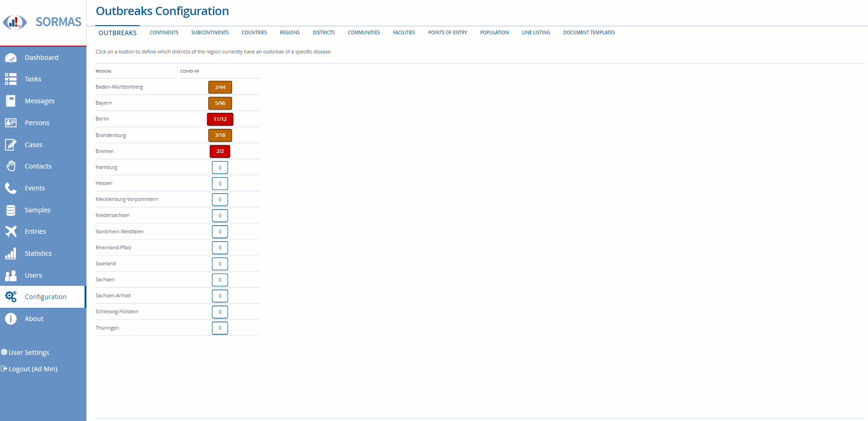Open the Dashboard menu label
Image resolution: width=868 pixels, height=421 pixels.
coord(42,58)
